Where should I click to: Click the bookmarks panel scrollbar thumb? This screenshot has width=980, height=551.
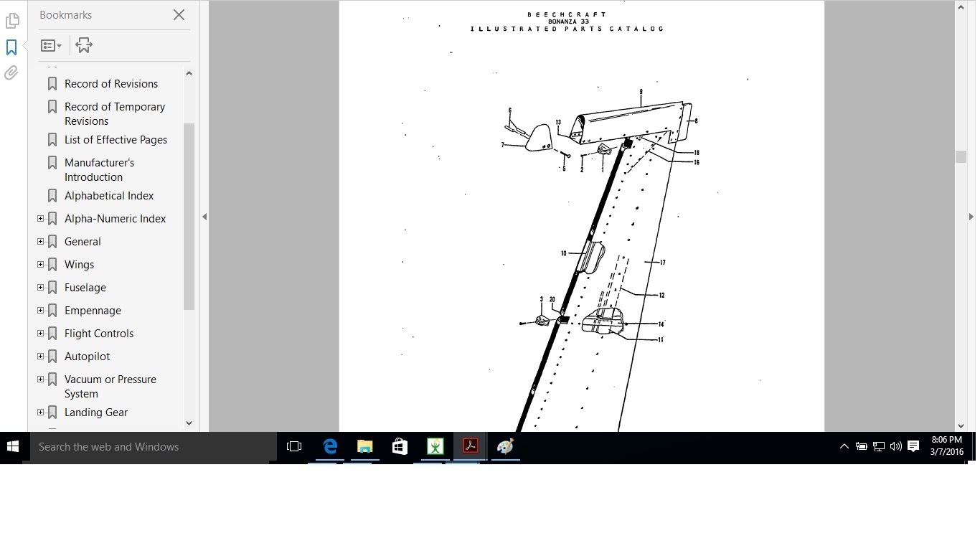(189, 217)
